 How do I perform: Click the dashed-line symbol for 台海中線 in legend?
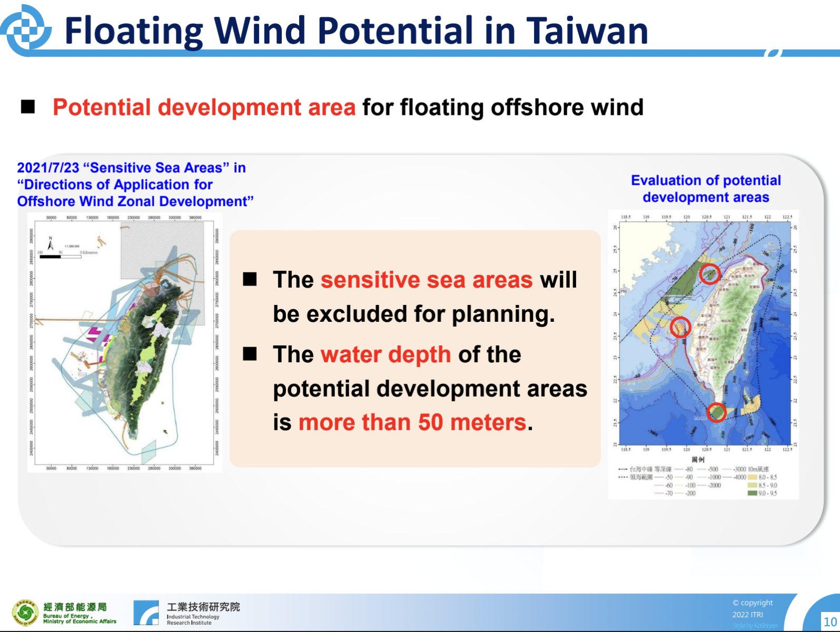622,469
